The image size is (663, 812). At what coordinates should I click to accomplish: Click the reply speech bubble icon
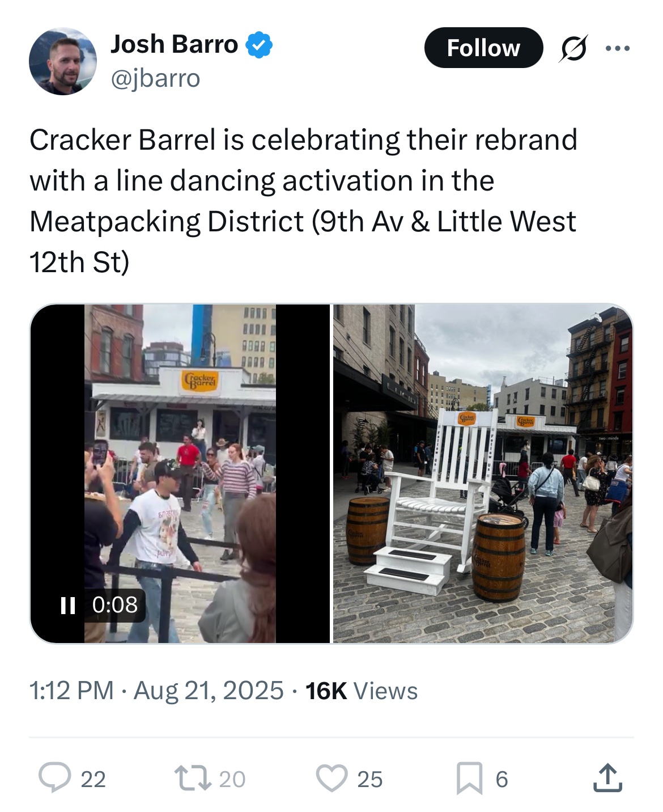point(54,778)
